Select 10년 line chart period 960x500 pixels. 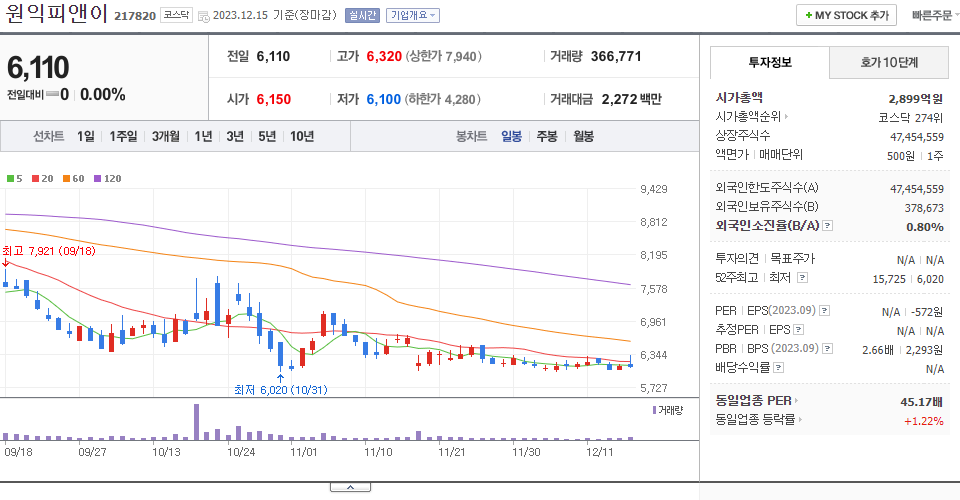(302, 136)
